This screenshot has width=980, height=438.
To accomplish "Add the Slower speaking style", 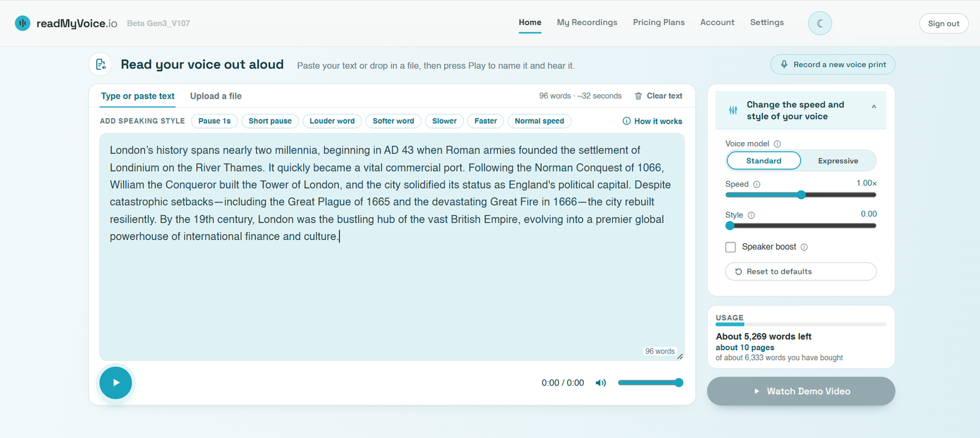I will (x=444, y=121).
